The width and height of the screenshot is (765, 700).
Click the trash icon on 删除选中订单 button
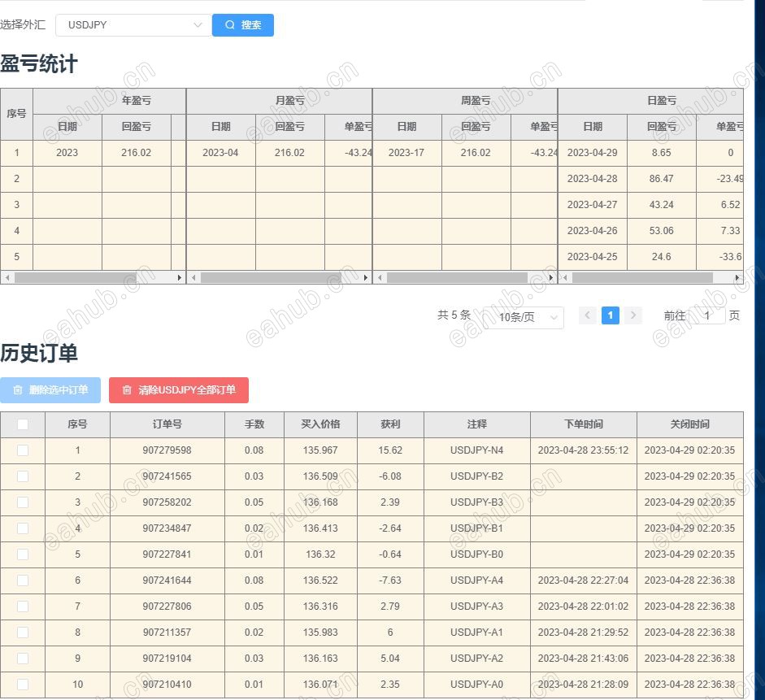tap(18, 389)
